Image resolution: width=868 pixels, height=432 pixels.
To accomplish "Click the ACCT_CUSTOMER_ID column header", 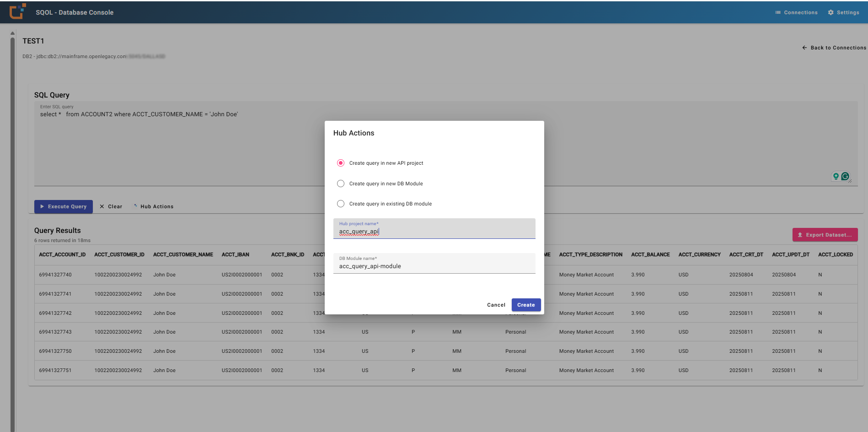I will (x=119, y=254).
